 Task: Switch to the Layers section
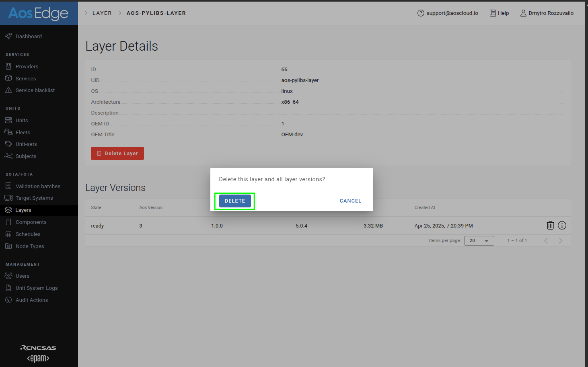[23, 210]
